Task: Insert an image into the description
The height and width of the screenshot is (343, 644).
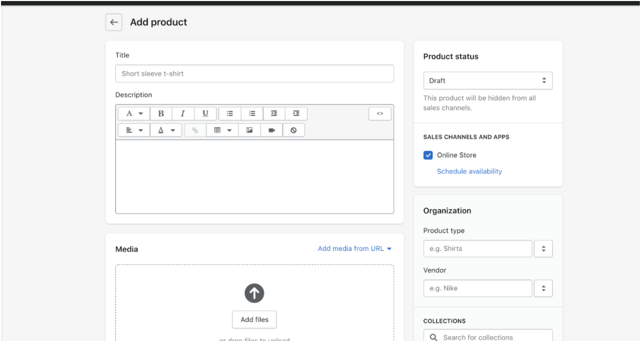Action: click(x=249, y=131)
